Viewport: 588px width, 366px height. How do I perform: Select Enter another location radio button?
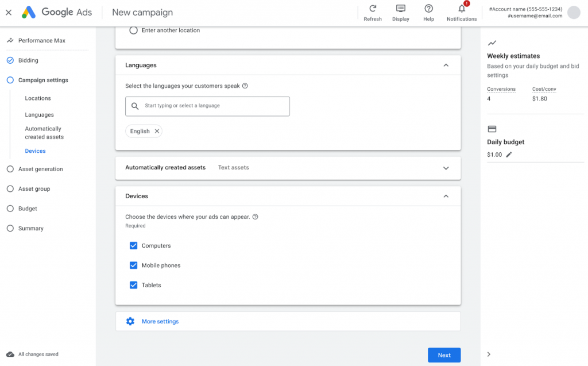[x=133, y=30]
